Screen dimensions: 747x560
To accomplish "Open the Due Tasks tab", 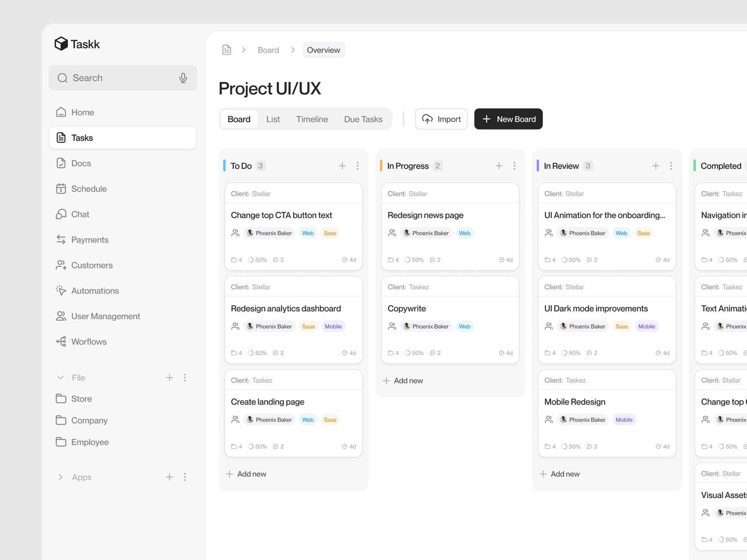I will tap(363, 119).
